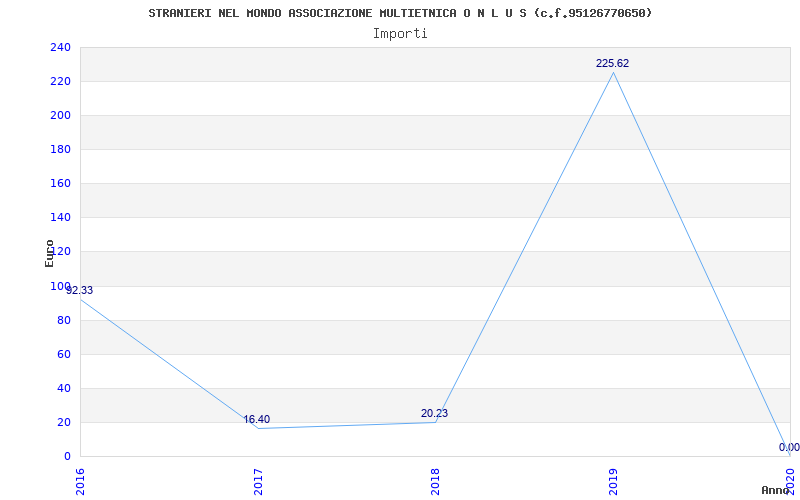The image size is (800, 500).
Task: Select the Importi subtitle text
Action: pos(400,34)
